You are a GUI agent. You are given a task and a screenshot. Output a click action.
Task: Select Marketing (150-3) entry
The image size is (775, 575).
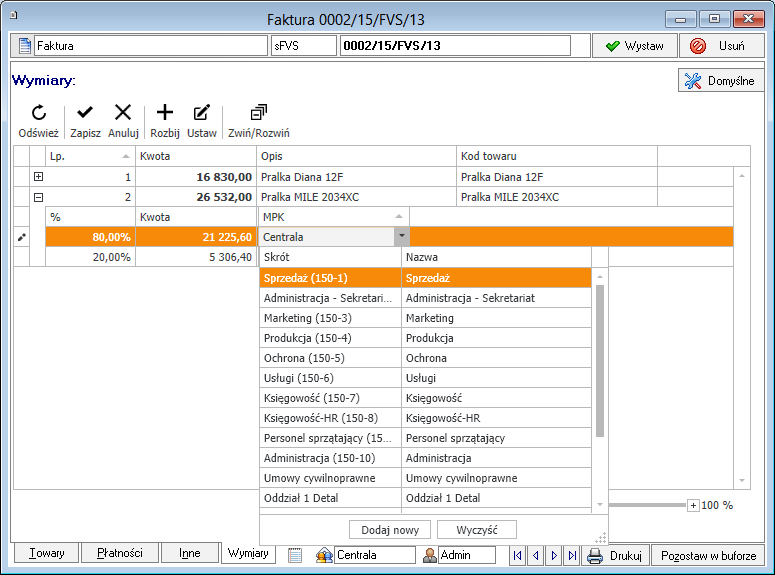(x=426, y=318)
